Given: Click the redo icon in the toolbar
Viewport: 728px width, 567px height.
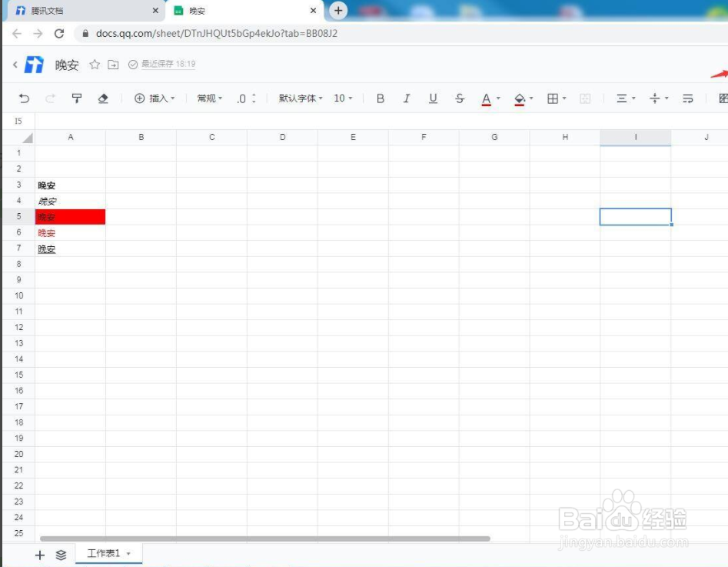Looking at the screenshot, I should [50, 98].
